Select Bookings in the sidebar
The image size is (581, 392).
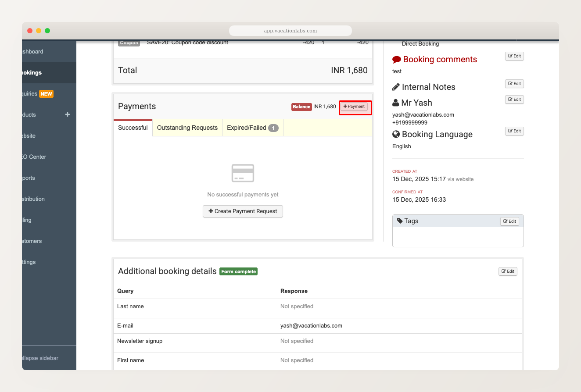[x=33, y=72]
